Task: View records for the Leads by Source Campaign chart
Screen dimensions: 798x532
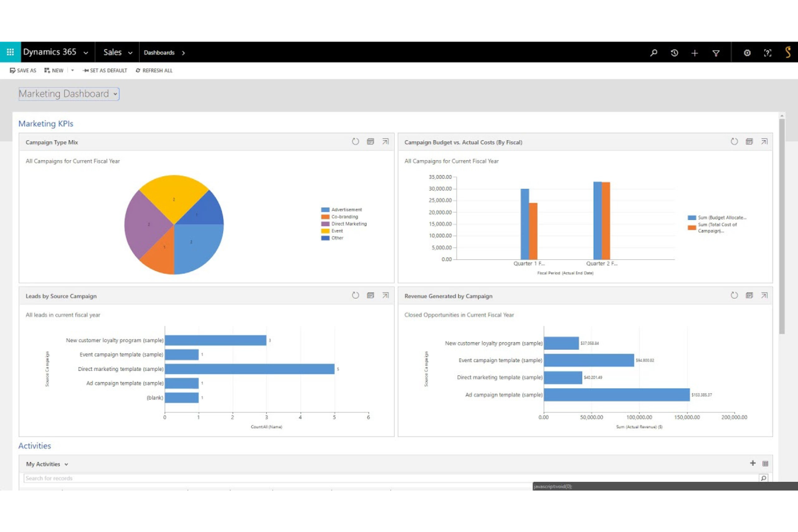Action: (x=370, y=295)
